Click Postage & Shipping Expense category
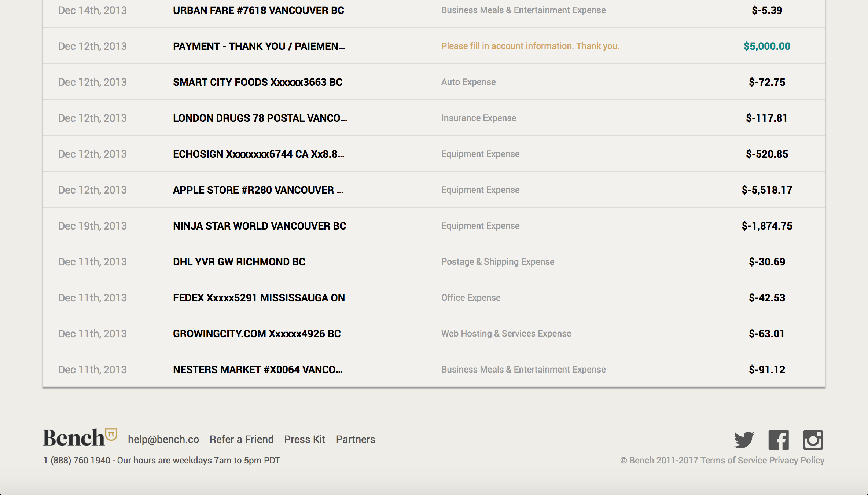Viewport: 868px width, 495px height. tap(497, 262)
